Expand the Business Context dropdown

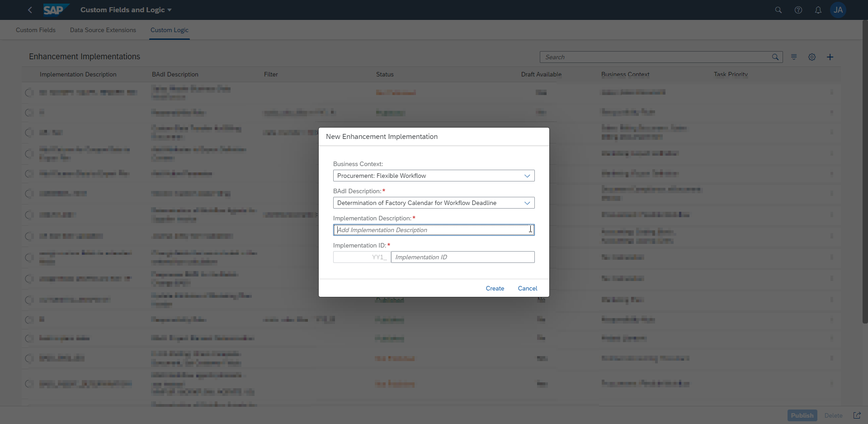coord(527,176)
